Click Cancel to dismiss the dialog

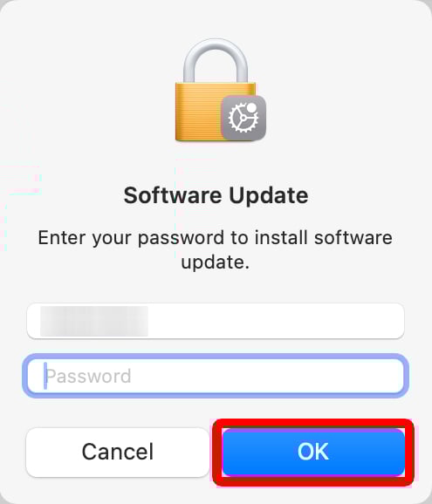[x=118, y=452]
